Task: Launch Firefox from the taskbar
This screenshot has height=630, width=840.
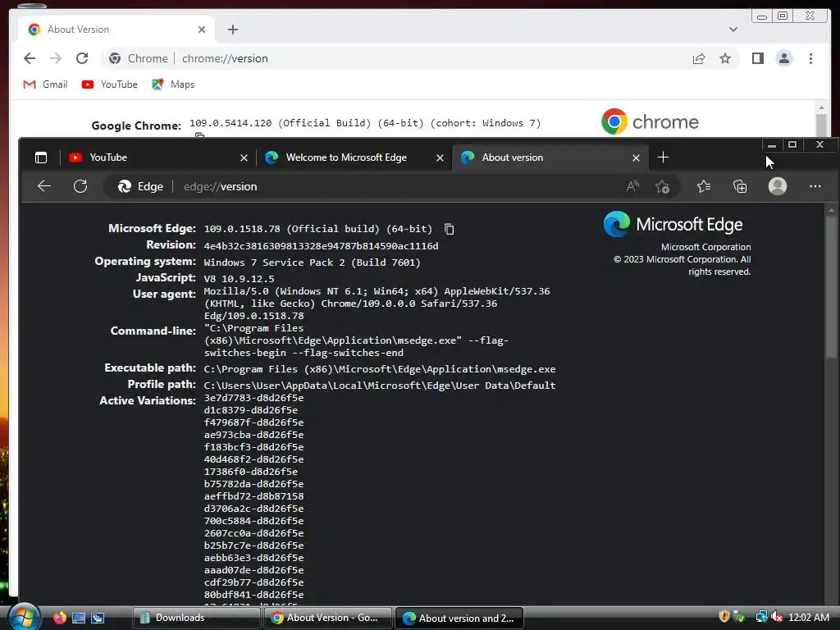Action: coord(59,618)
